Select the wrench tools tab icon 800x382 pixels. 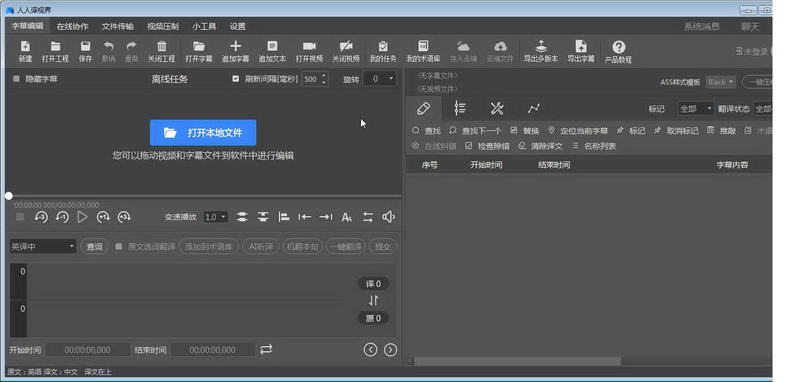(496, 108)
